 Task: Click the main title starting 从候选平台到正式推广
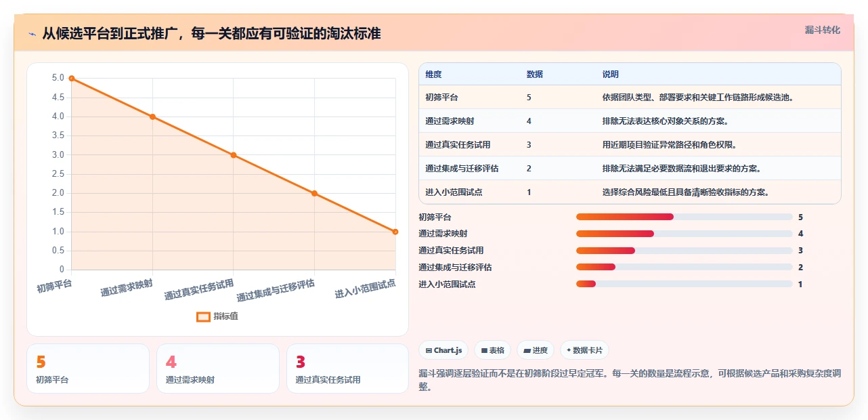211,33
